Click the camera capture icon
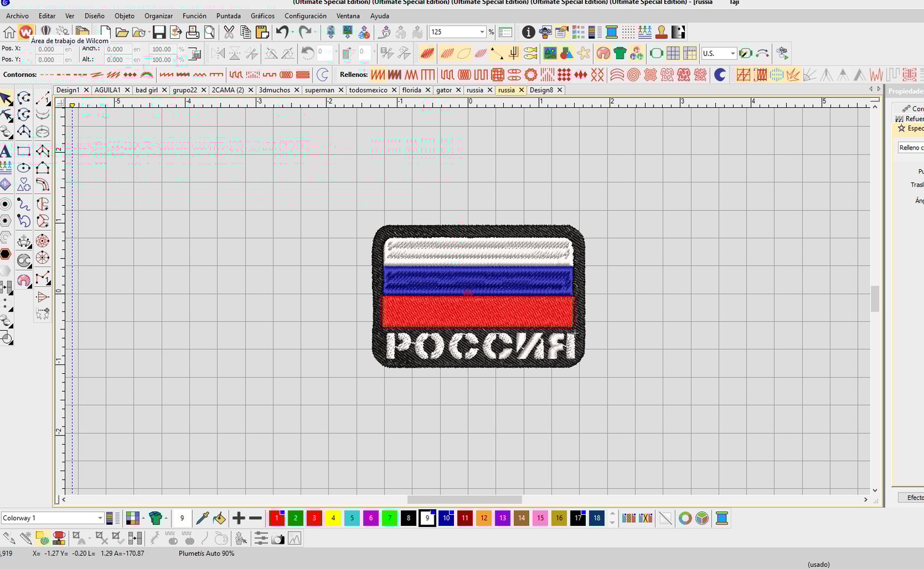924x569 pixels. tap(278, 539)
